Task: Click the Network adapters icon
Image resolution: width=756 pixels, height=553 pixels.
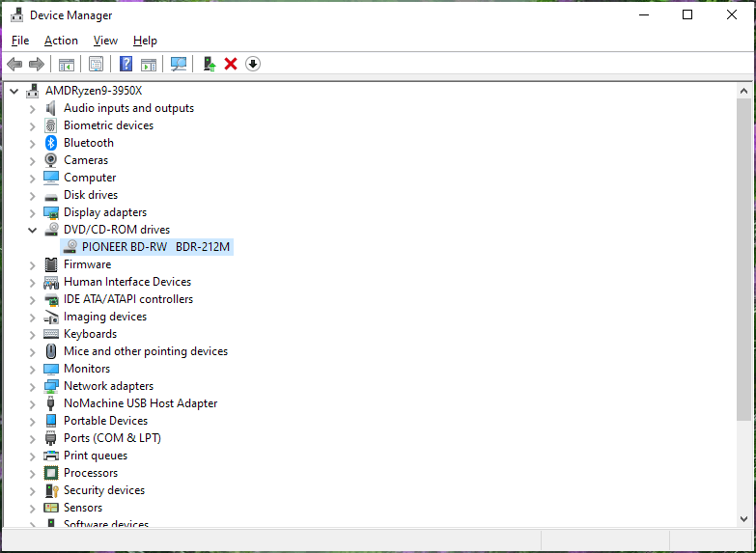Action: click(x=51, y=386)
